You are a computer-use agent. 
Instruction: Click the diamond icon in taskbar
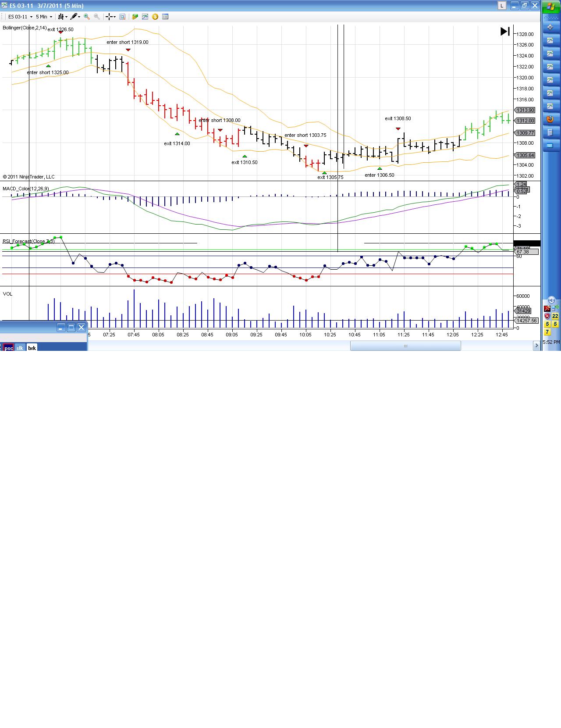point(551,27)
